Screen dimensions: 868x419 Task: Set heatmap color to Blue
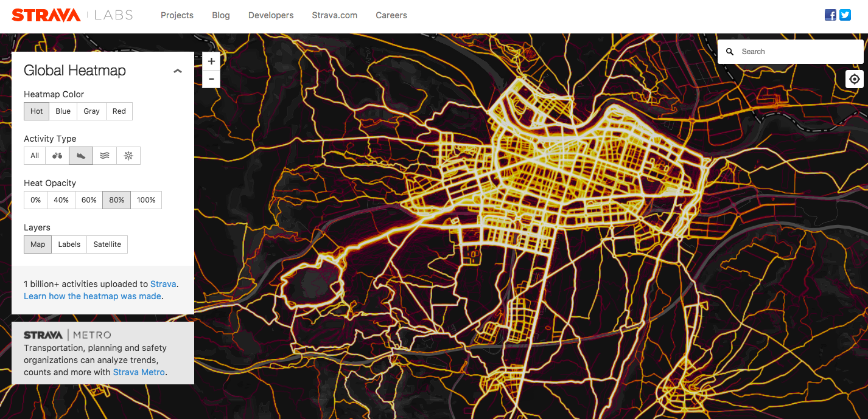[63, 111]
